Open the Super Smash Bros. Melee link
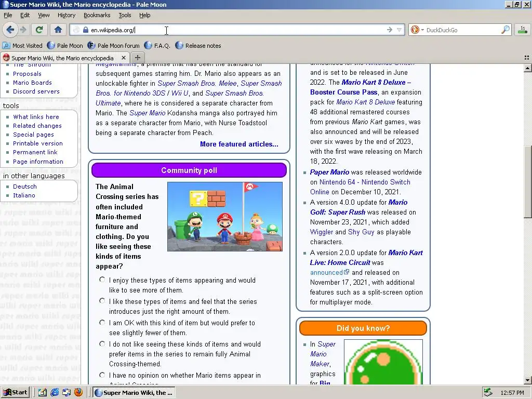The width and height of the screenshot is (532, 399). pyautogui.click(x=196, y=83)
